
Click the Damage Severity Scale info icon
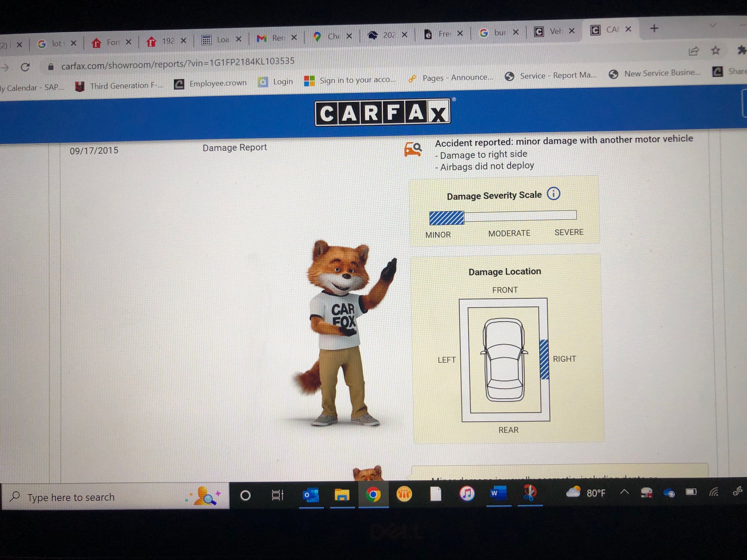coord(553,193)
